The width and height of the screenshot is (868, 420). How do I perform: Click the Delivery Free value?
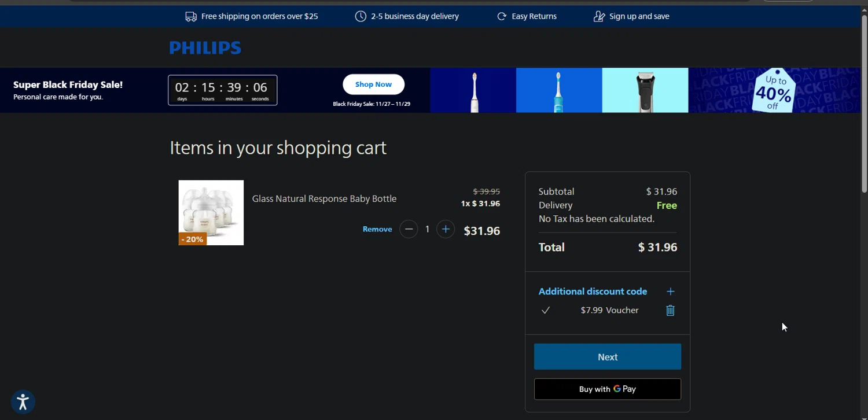click(x=667, y=205)
